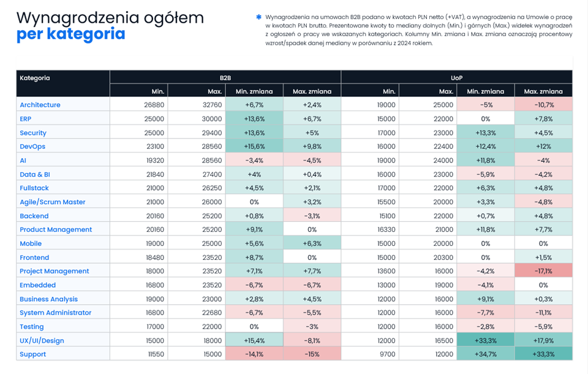Click the dark green +34,7% cell
Viewport: 588px width, 374px height.
(485, 354)
